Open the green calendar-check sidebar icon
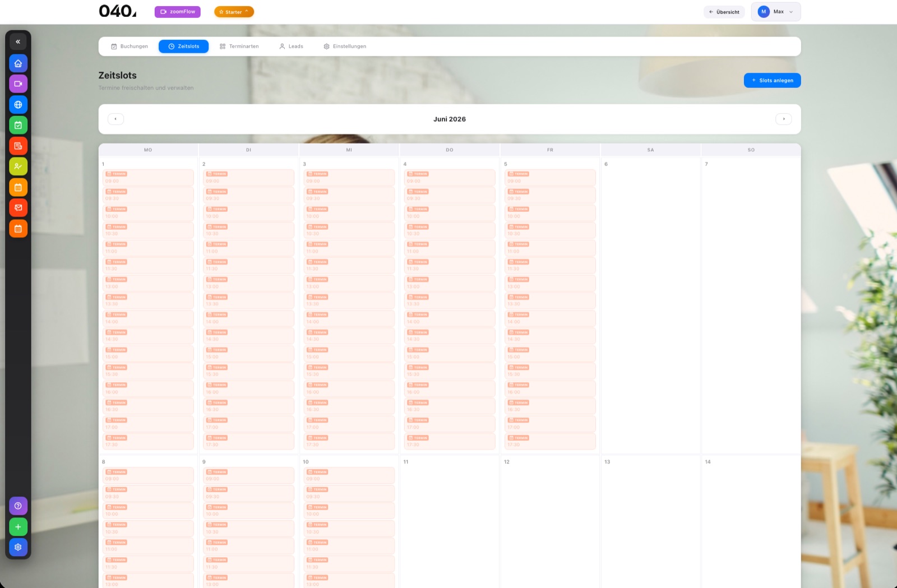 tap(18, 126)
